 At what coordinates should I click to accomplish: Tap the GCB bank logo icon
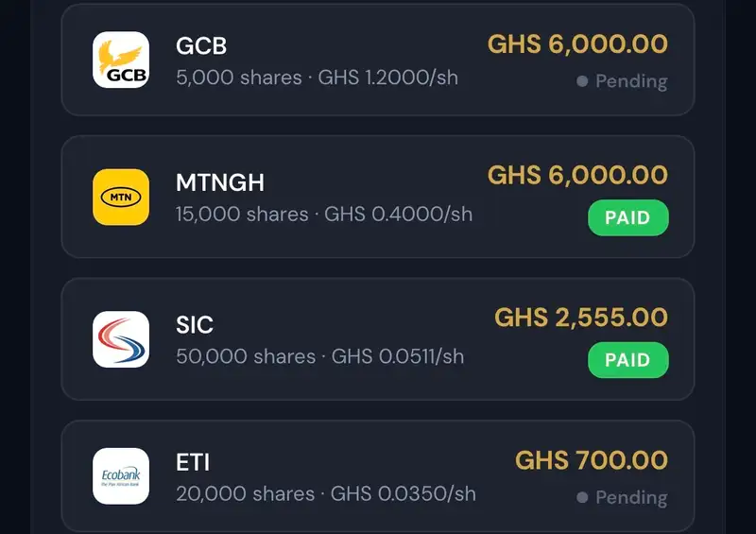pyautogui.click(x=121, y=60)
